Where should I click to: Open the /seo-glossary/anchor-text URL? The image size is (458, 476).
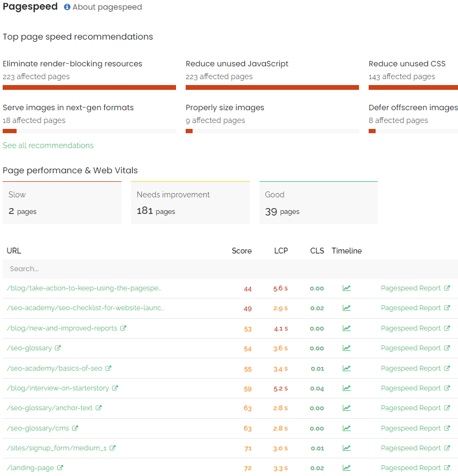tap(50, 408)
